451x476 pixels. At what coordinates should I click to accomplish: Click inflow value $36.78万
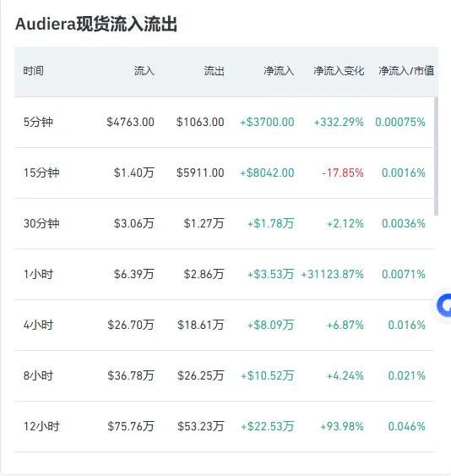131,375
